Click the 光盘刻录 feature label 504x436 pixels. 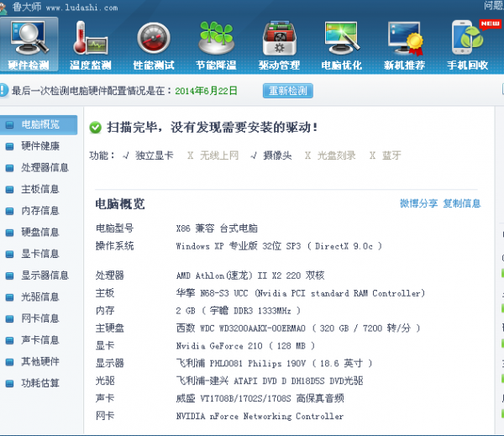[x=337, y=155]
